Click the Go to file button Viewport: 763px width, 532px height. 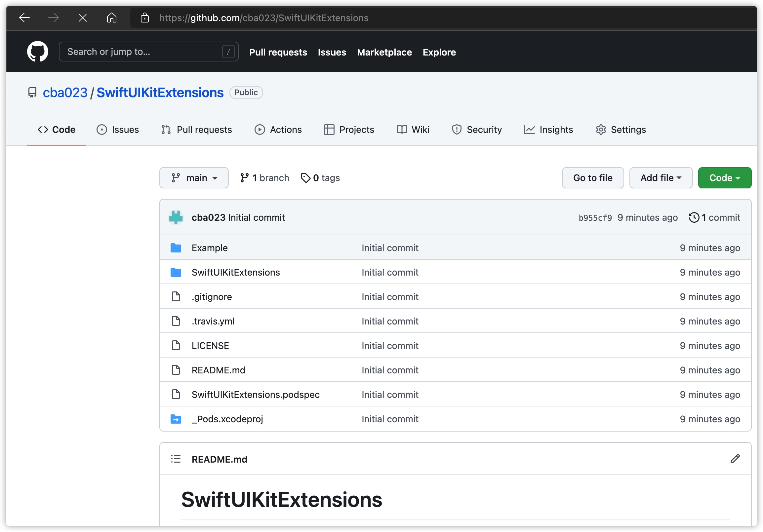tap(593, 178)
